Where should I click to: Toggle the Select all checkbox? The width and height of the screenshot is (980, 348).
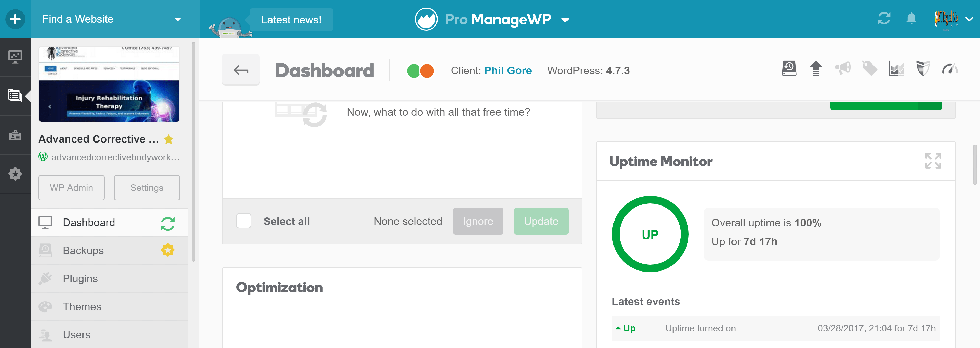[243, 221]
